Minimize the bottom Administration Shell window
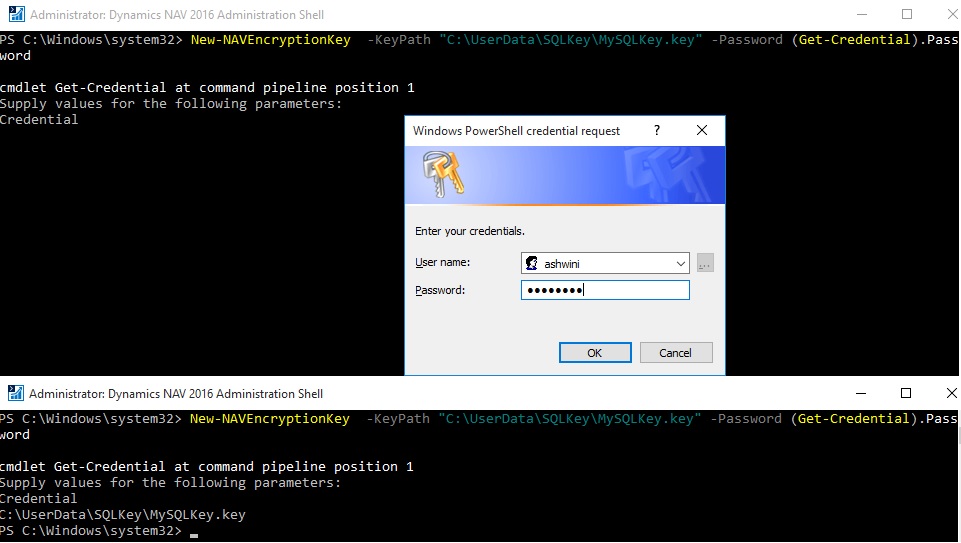The width and height of the screenshot is (961, 543). 860,393
